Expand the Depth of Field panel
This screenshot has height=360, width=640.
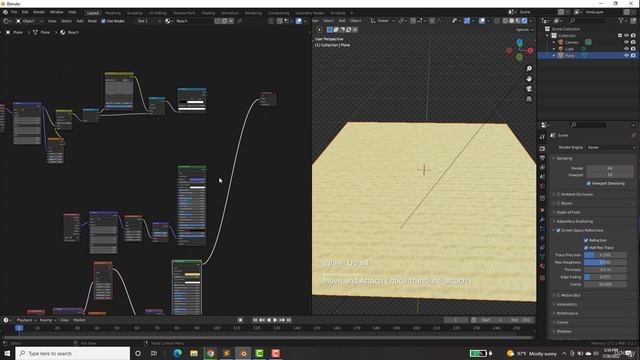coord(568,212)
